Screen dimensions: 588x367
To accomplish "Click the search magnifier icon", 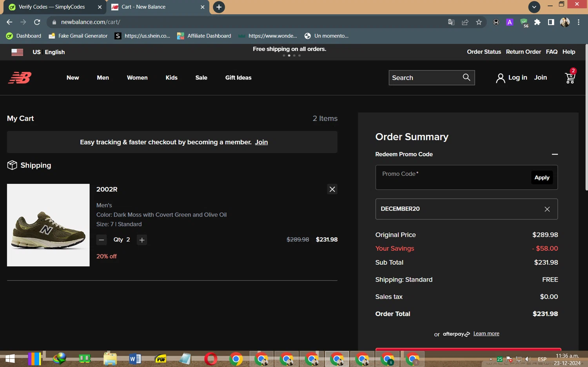I will pyautogui.click(x=466, y=77).
